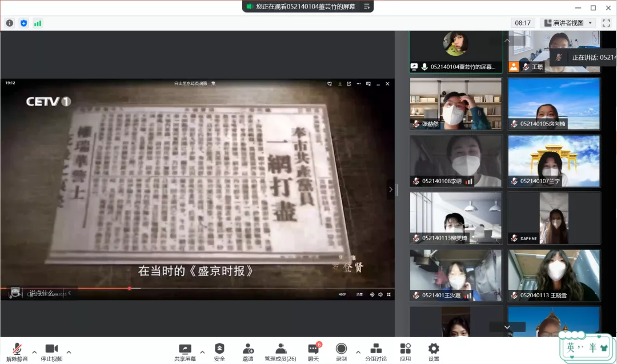
Task: Toggle video player volume speaker
Action: (x=380, y=294)
